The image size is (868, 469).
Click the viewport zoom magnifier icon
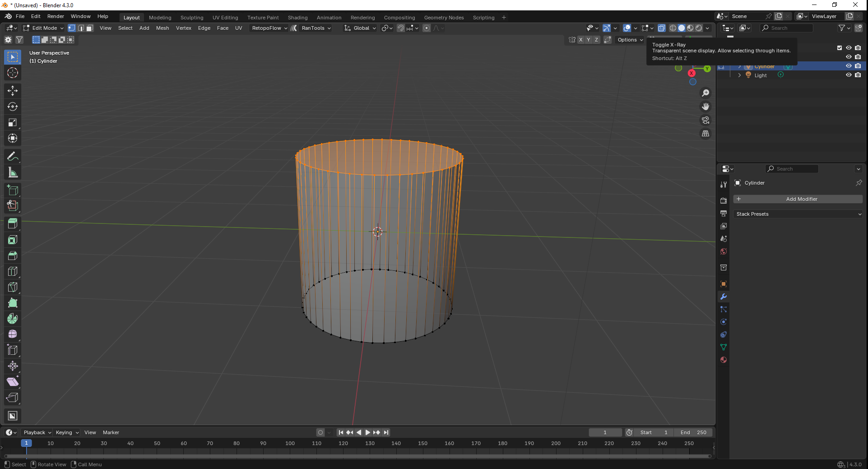tap(705, 93)
